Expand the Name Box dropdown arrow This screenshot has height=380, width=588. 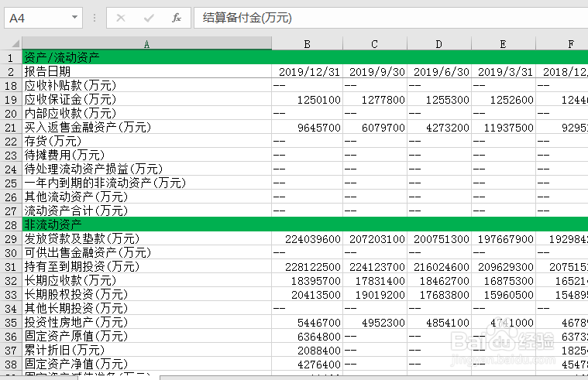click(x=74, y=17)
